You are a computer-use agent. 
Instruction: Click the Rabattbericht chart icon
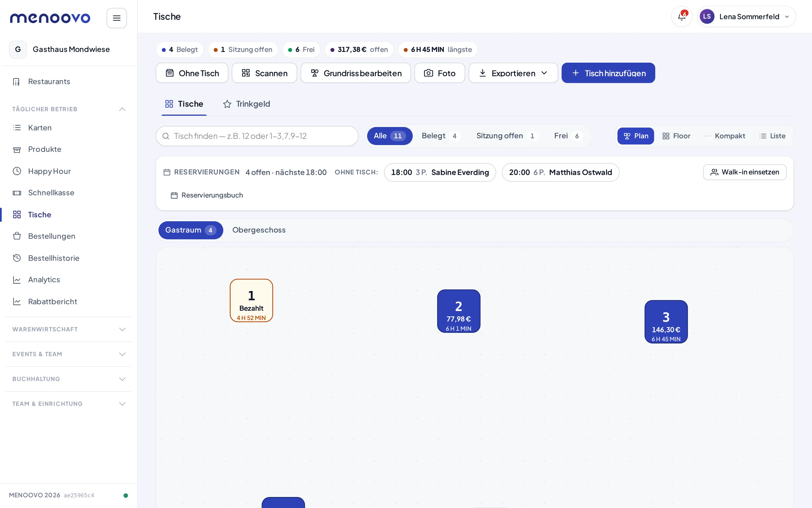(x=17, y=301)
